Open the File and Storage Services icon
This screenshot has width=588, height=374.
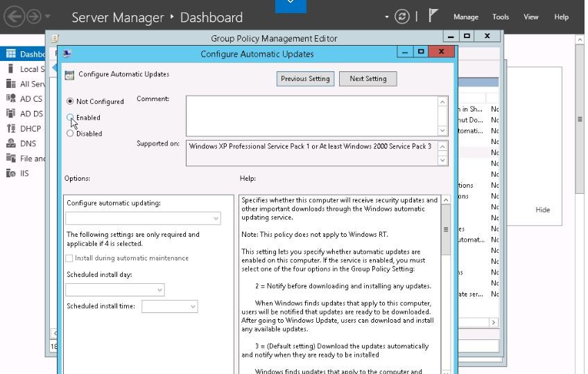pyautogui.click(x=11, y=158)
